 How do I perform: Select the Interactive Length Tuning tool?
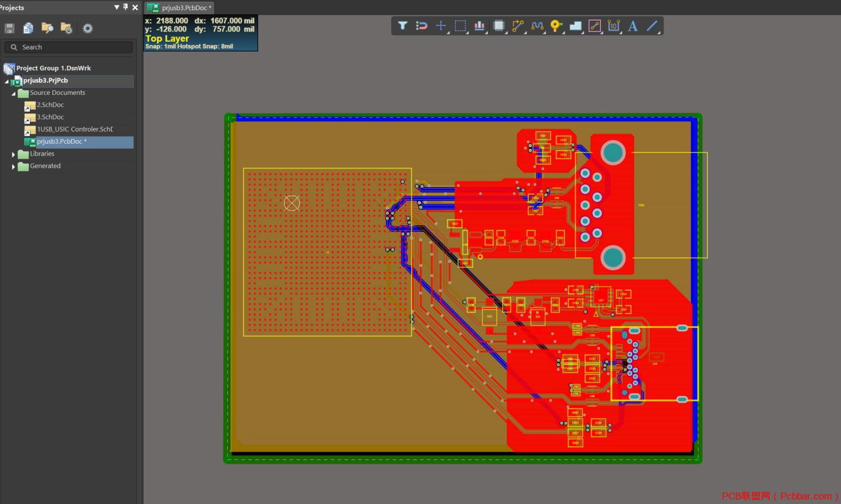click(537, 26)
